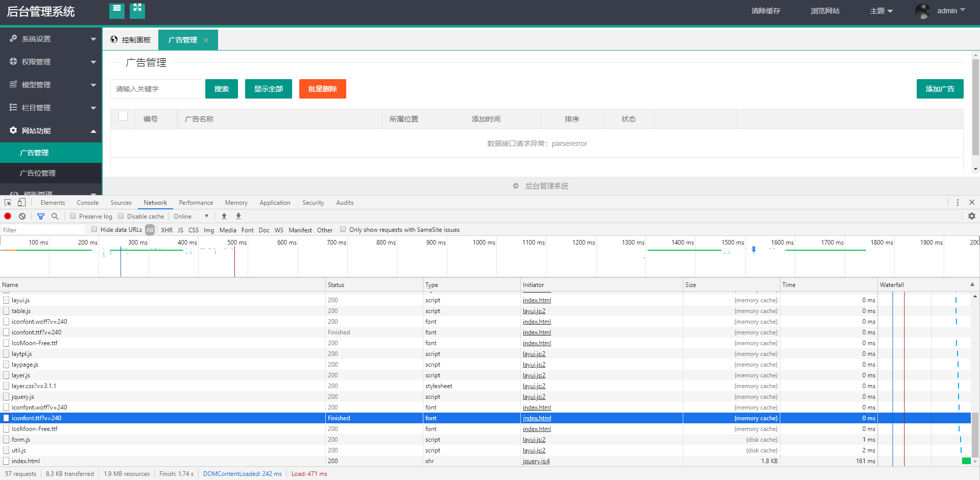Enable Preserve log checkbox

tap(73, 216)
